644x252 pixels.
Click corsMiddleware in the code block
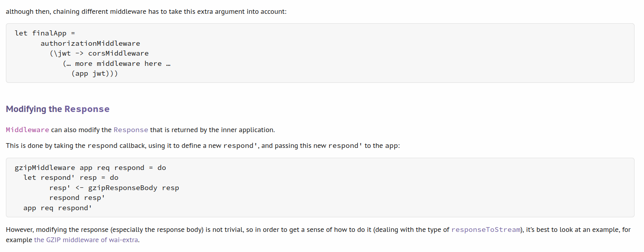coord(118,53)
